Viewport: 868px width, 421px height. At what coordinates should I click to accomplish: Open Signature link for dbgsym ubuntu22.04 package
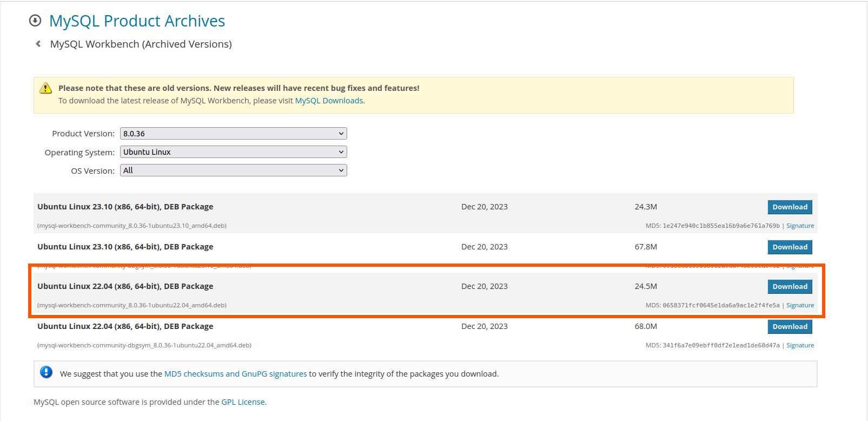point(800,345)
